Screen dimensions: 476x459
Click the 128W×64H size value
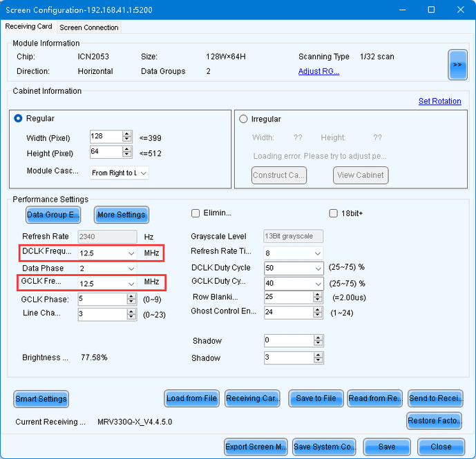[x=226, y=57]
